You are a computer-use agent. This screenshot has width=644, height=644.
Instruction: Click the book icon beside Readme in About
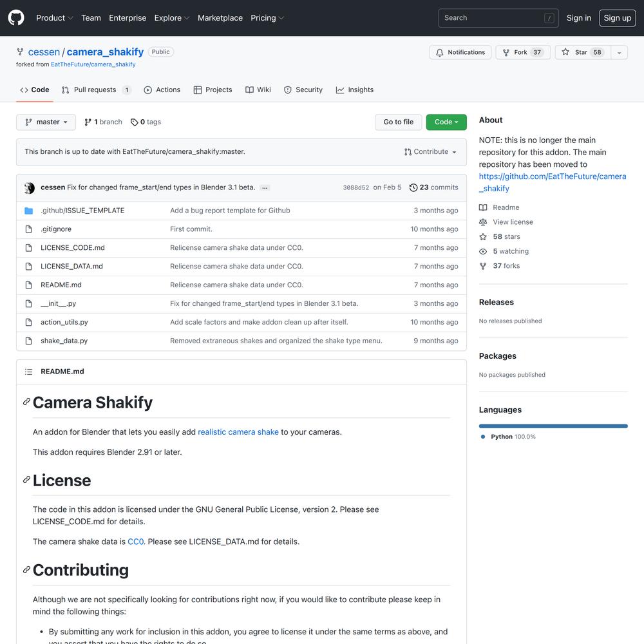coord(483,208)
